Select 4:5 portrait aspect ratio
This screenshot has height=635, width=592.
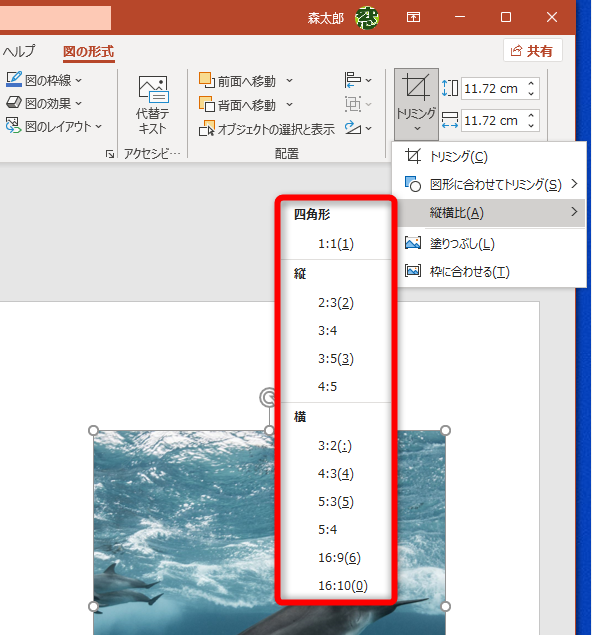point(335,386)
